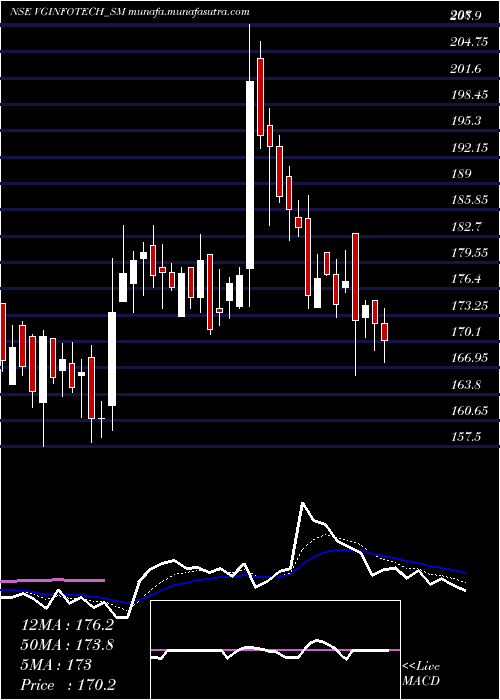Image resolution: width=500 pixels, height=700 pixels.
Task: Click the '<<Live MACD' label
Action: coord(421,674)
